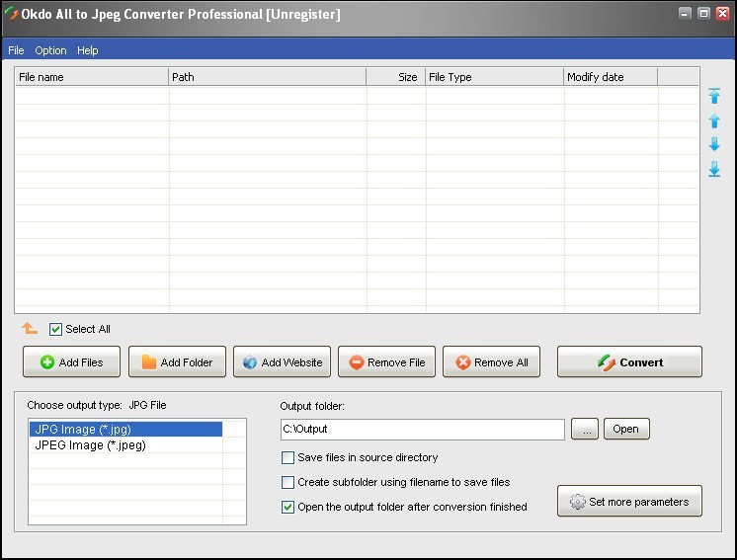Start conversion with the Convert button
The image size is (737, 560).
tap(630, 361)
